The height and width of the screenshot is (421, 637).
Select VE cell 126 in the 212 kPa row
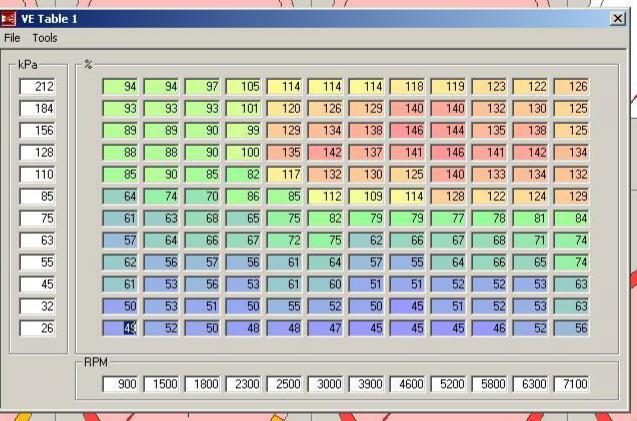[572, 87]
